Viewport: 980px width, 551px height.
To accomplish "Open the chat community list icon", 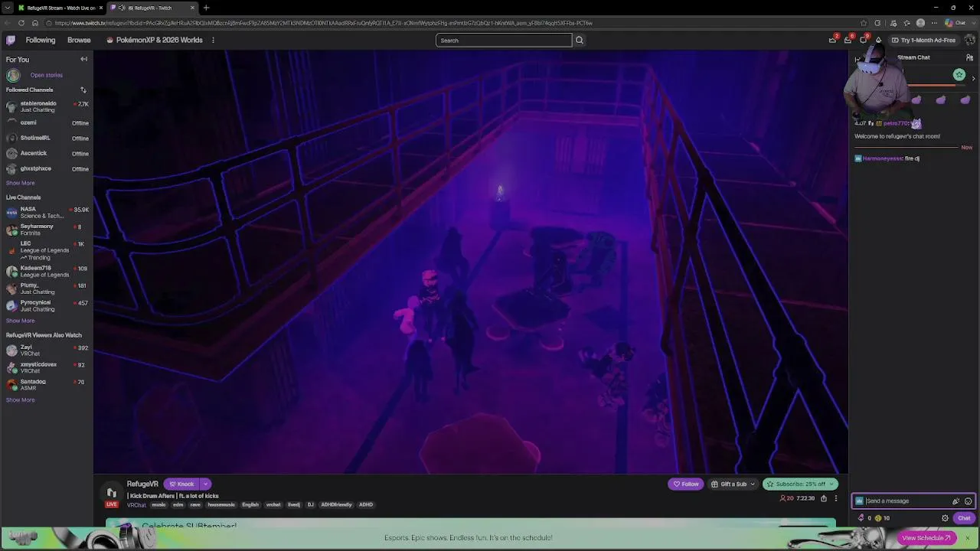I will pos(970,57).
